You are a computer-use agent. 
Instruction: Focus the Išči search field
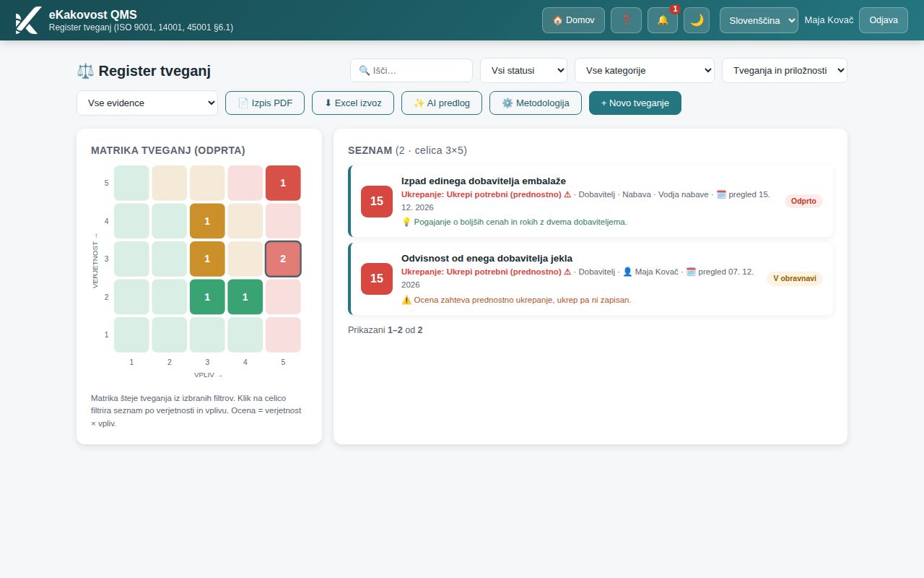point(411,71)
